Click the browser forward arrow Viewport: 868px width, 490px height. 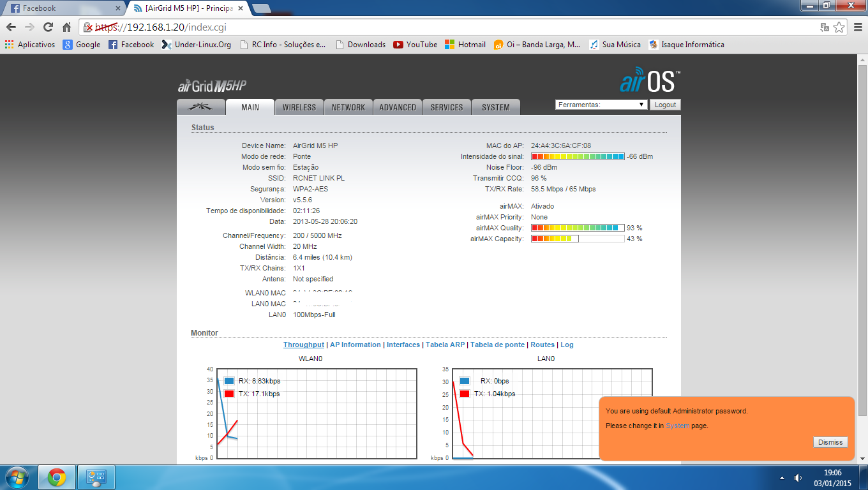(29, 27)
